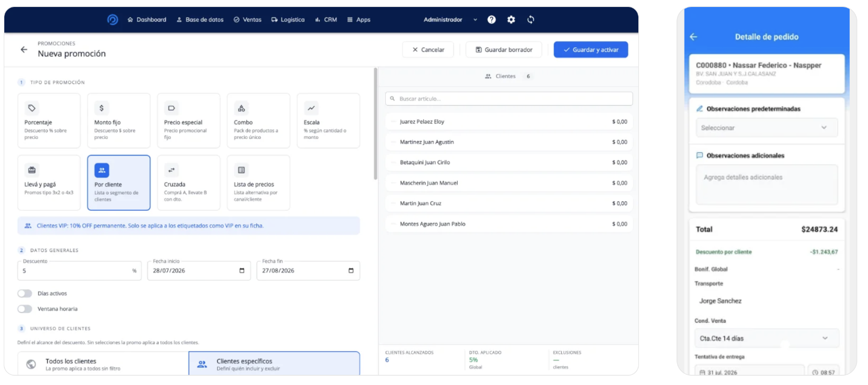Toggle the Ventana horaria switch

[x=25, y=309]
